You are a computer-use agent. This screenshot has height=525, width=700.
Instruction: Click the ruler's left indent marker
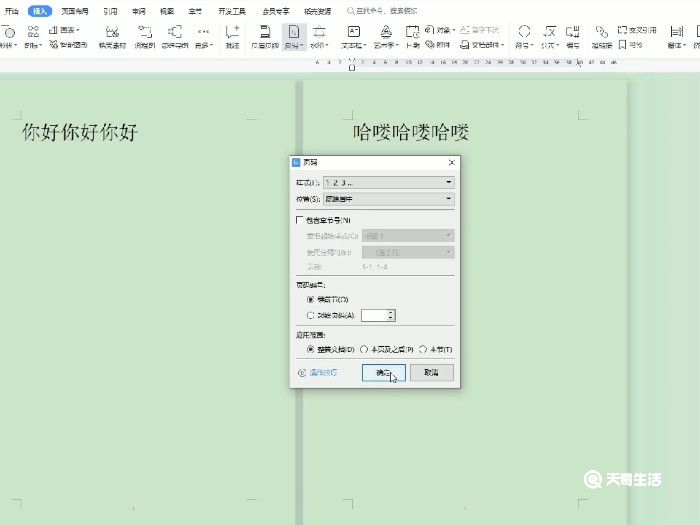(x=352, y=67)
